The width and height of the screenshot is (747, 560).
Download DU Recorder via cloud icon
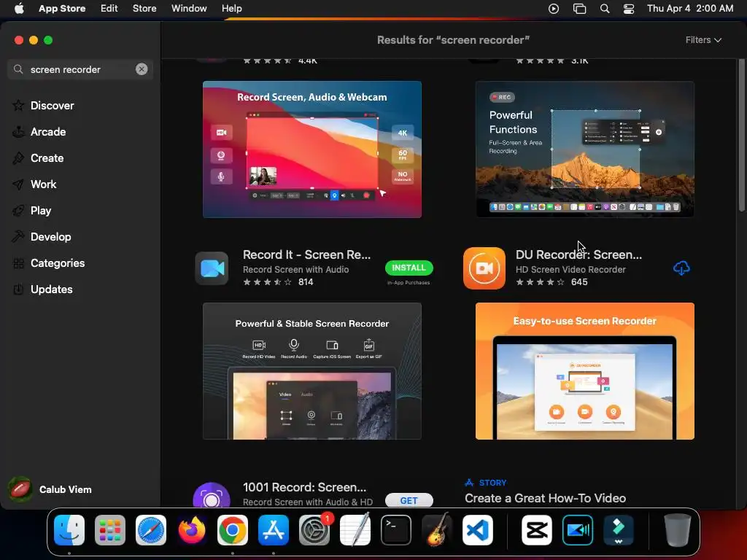coord(681,268)
